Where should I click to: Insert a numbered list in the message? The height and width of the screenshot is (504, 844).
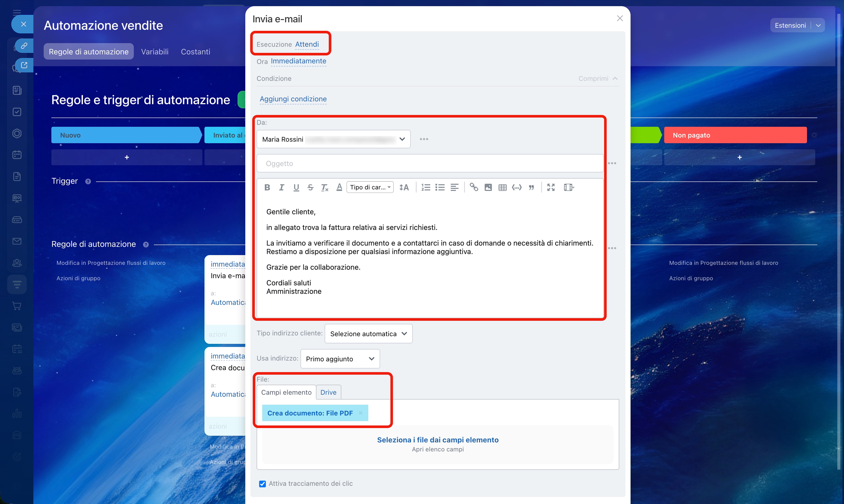coord(426,188)
